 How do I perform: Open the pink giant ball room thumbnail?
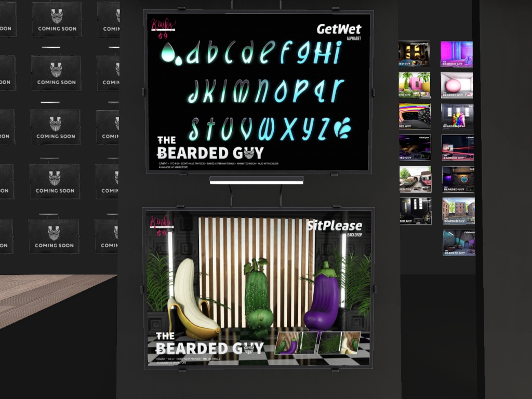pyautogui.click(x=457, y=85)
